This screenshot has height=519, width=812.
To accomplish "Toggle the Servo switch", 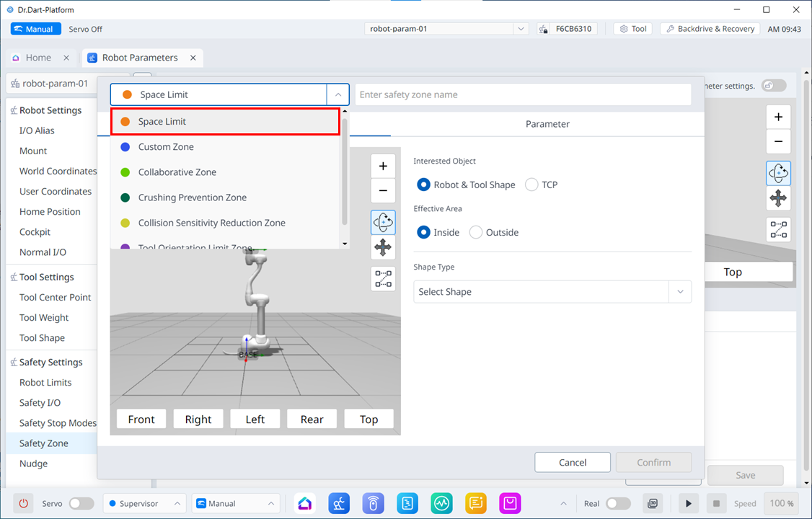I will pos(81,503).
